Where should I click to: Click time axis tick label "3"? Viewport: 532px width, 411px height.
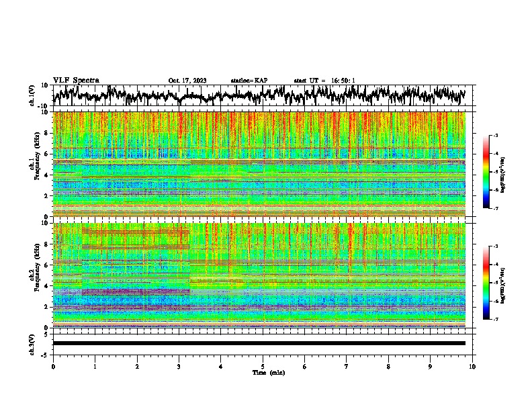[x=179, y=367]
